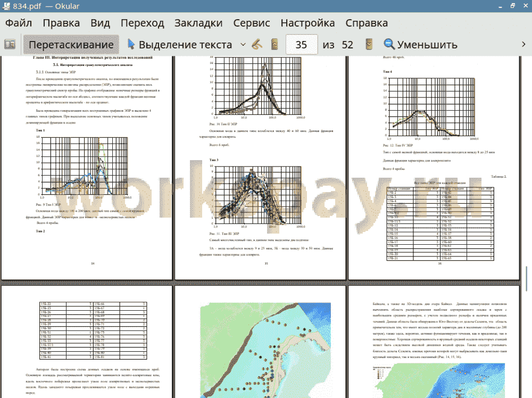The height and width of the screenshot is (398, 532).
Task: Open the Вид menu
Action: 100,23
